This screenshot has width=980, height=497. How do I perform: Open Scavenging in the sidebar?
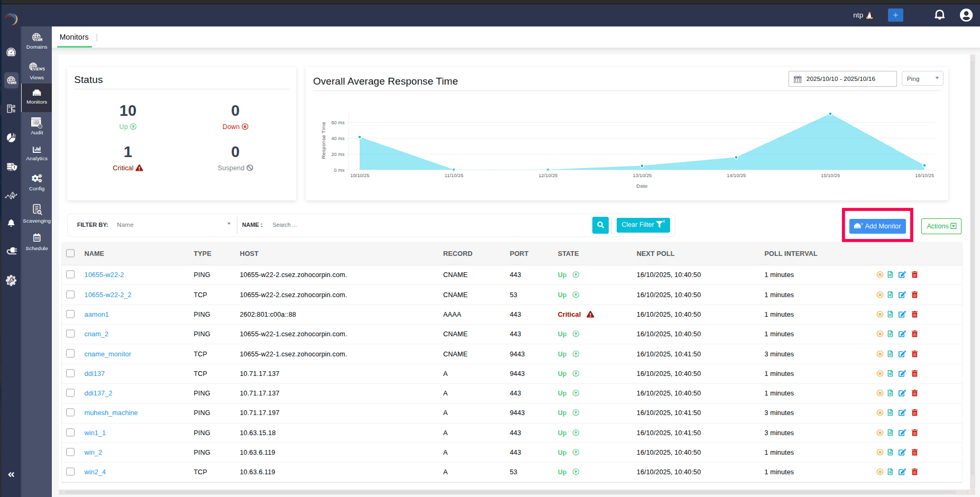point(36,214)
